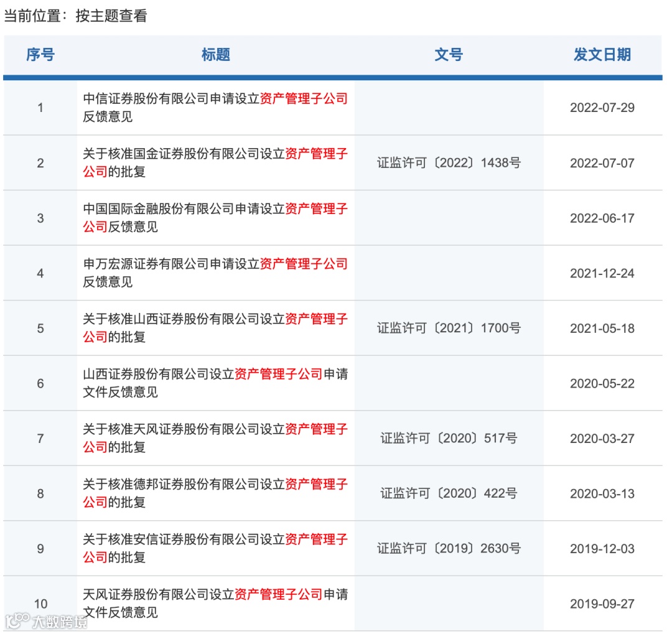The image size is (672, 634).
Task: Click date 2020-03-27
Action: 602,439
